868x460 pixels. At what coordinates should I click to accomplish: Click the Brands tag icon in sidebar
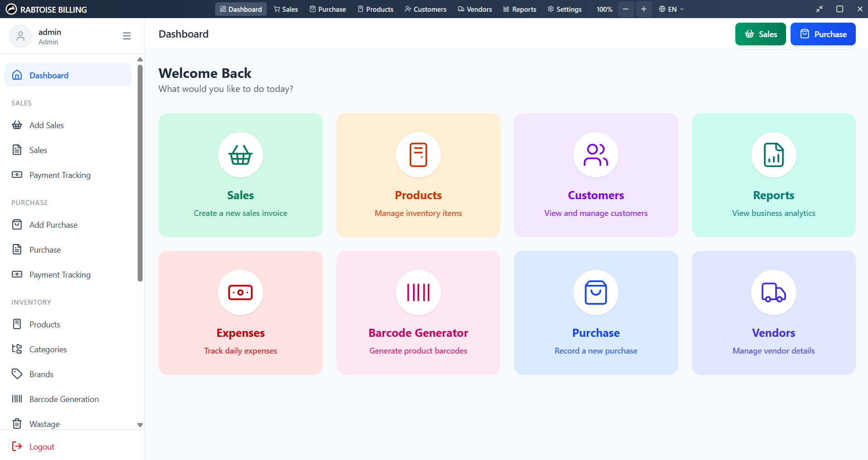pyautogui.click(x=17, y=374)
